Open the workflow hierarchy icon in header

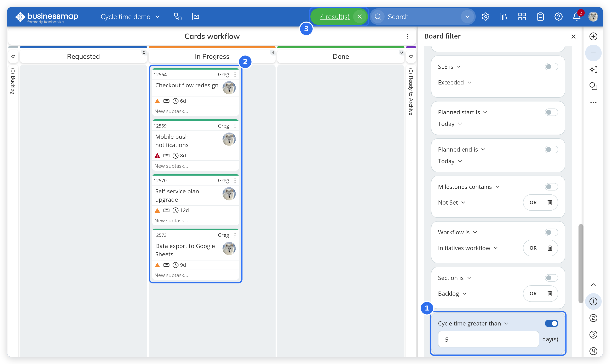click(x=178, y=17)
